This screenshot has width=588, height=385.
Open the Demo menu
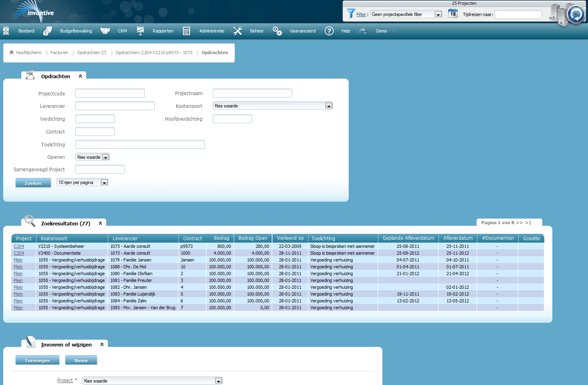[x=381, y=31]
